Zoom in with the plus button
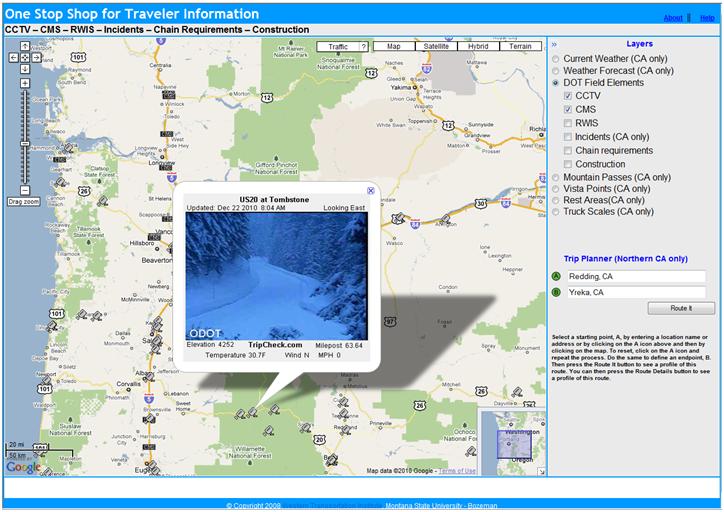This screenshot has width=724, height=512. pos(25,84)
